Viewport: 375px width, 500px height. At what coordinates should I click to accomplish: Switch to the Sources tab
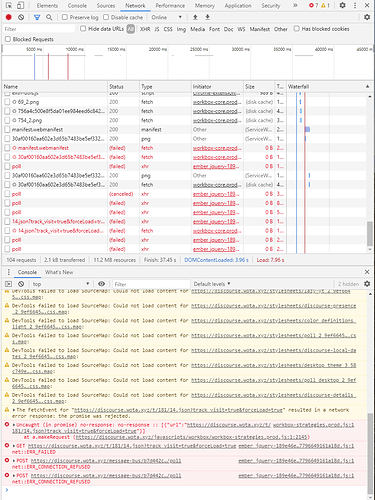pyautogui.click(x=106, y=6)
